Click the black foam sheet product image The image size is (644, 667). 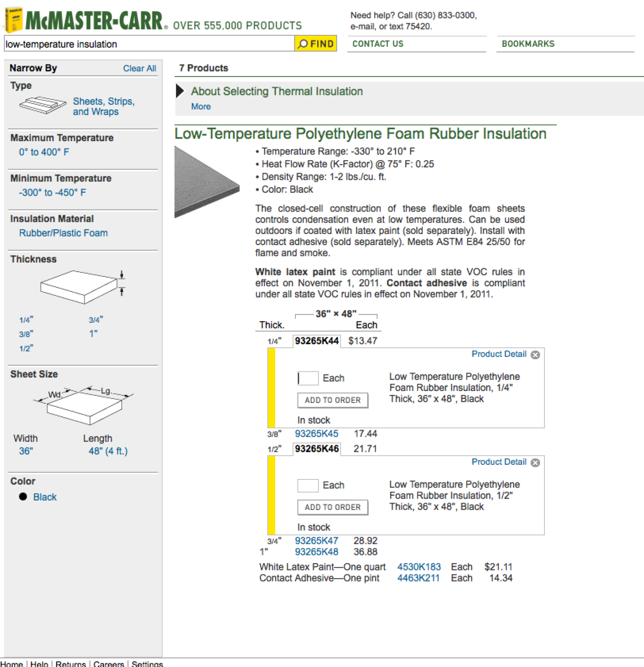click(x=207, y=182)
